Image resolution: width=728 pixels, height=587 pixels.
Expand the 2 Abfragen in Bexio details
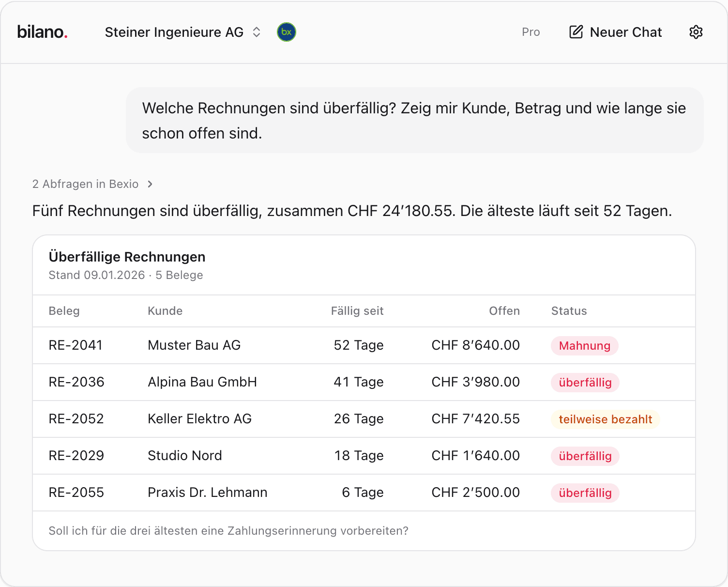click(x=92, y=184)
